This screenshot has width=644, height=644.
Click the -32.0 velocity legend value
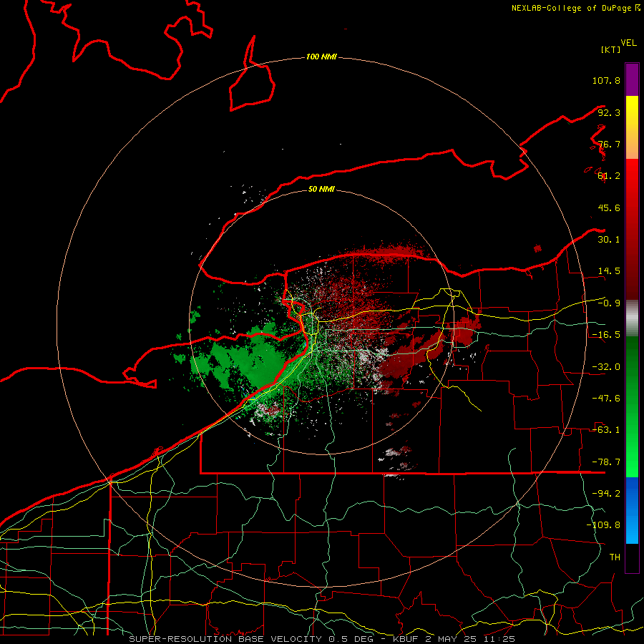606,367
